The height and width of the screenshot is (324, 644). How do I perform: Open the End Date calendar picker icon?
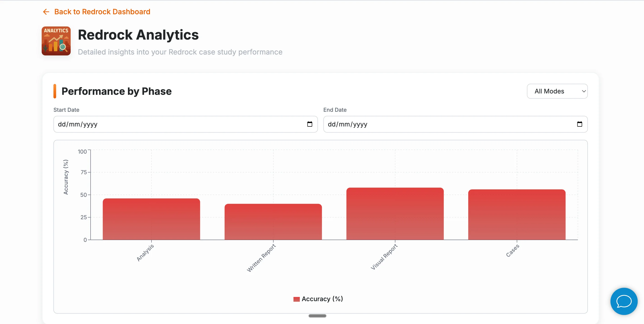580,124
